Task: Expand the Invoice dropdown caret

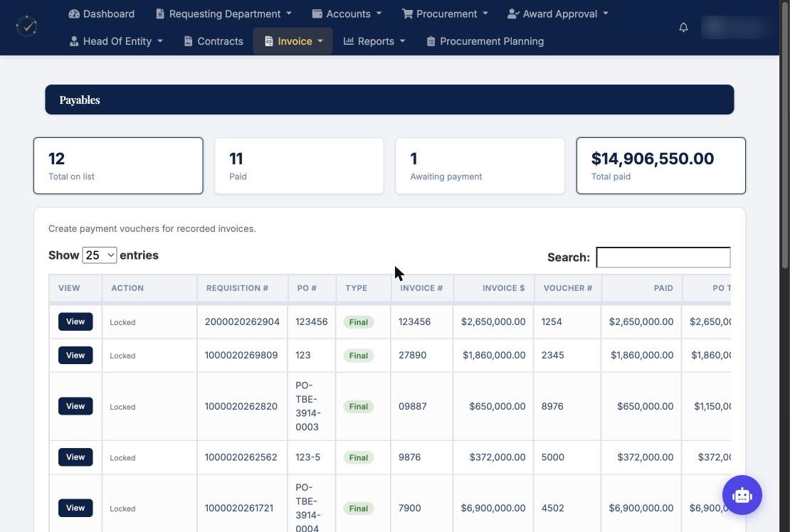Action: click(320, 41)
